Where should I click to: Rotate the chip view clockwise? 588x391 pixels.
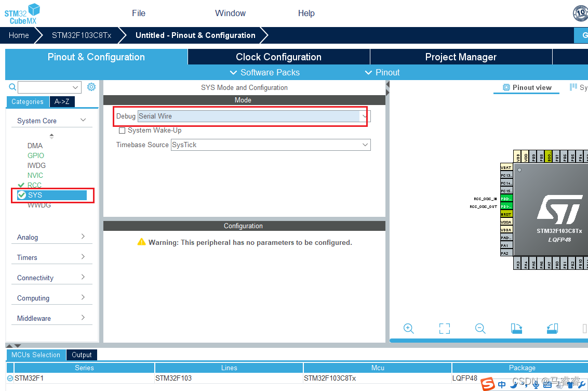point(516,329)
